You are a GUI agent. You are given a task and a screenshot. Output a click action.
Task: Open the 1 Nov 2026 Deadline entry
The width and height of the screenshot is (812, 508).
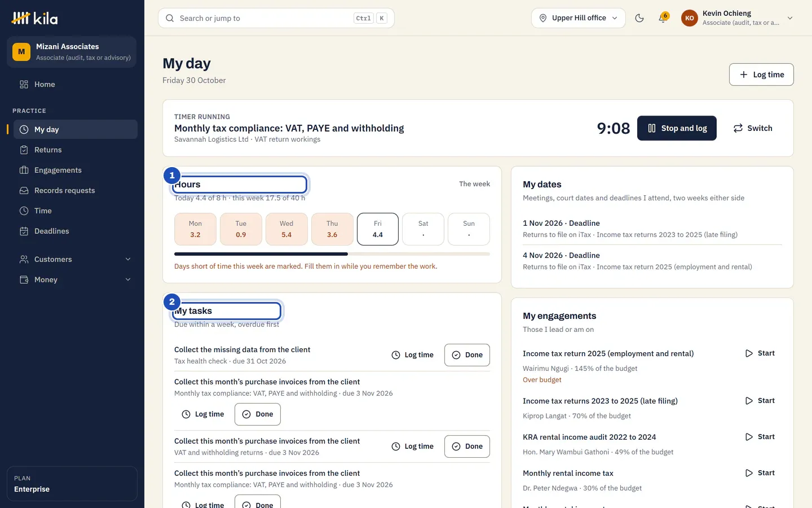click(x=652, y=229)
